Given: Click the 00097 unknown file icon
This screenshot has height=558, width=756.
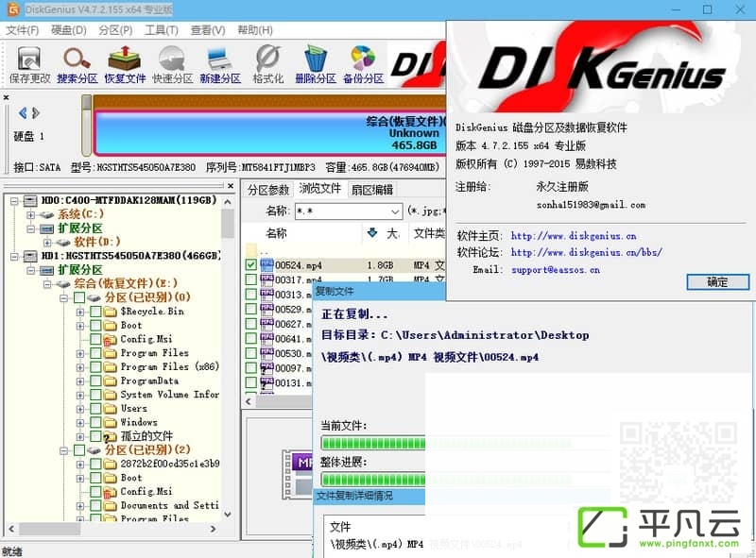Looking at the screenshot, I should (266, 368).
